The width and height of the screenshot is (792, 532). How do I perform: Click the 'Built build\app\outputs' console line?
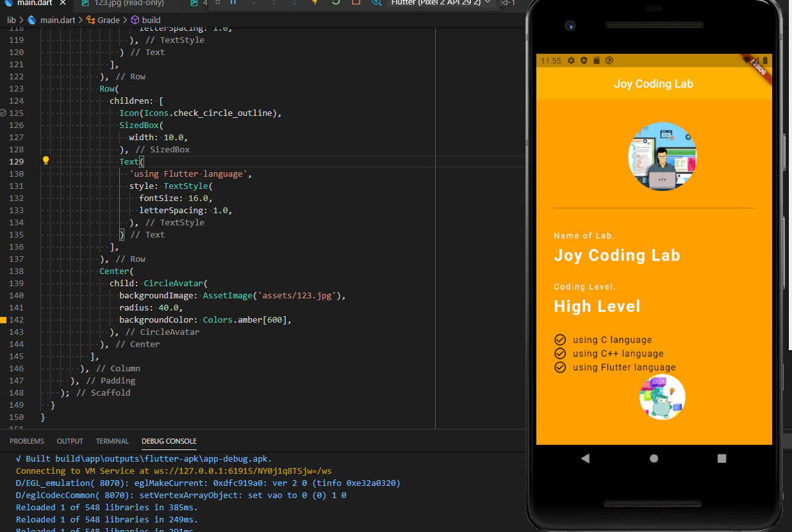[x=144, y=458]
